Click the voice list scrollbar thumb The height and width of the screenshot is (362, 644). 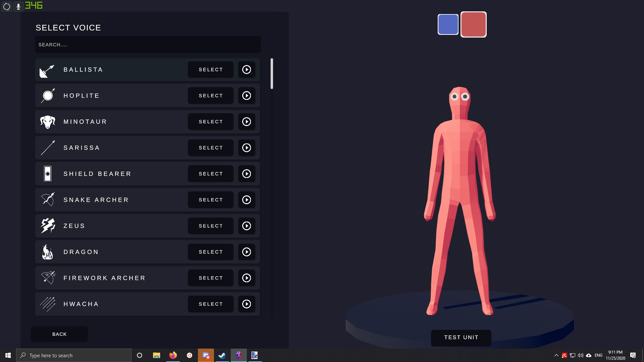(x=272, y=74)
